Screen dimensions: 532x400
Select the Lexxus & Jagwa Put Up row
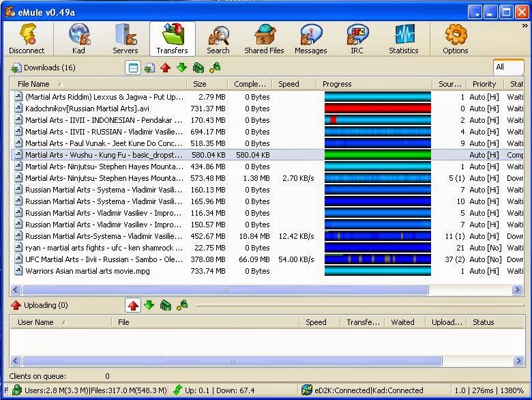[267, 97]
